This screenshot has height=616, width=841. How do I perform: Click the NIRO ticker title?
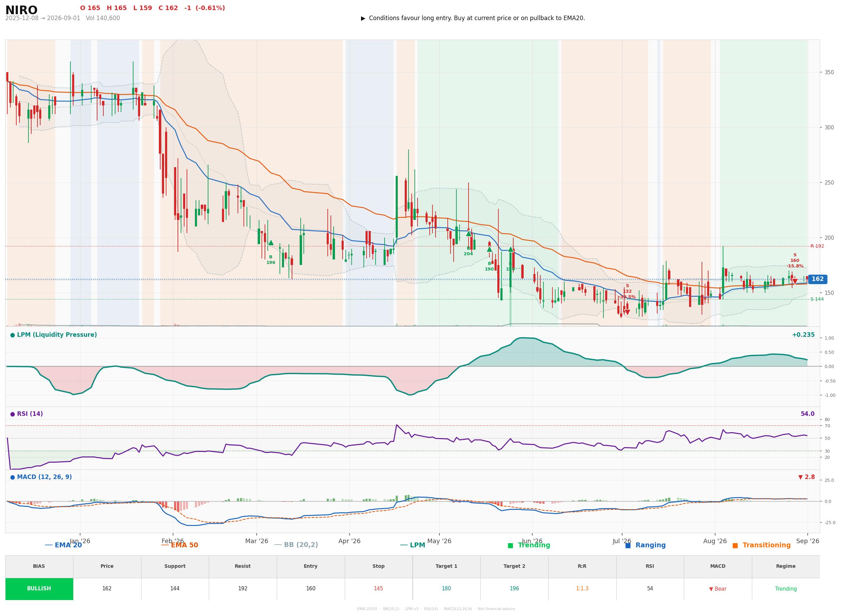click(x=21, y=10)
